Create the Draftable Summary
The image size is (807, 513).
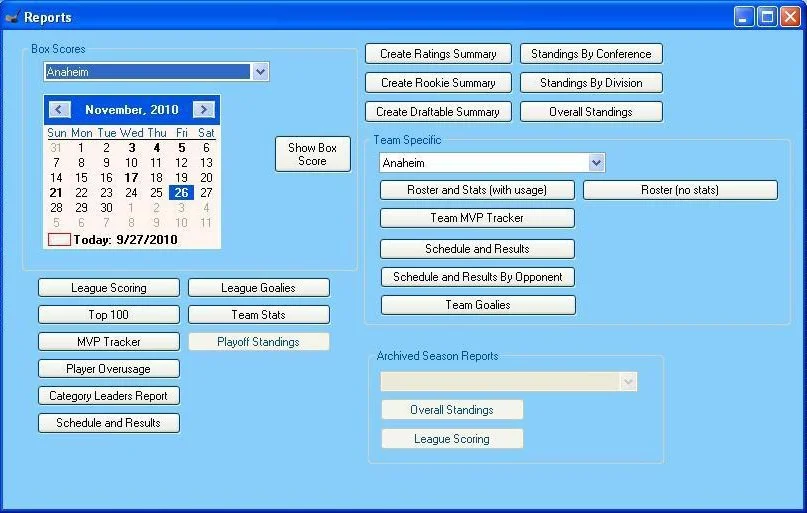tap(438, 112)
